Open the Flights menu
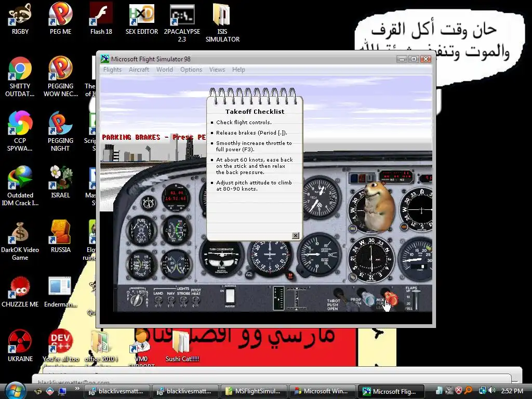 112,70
